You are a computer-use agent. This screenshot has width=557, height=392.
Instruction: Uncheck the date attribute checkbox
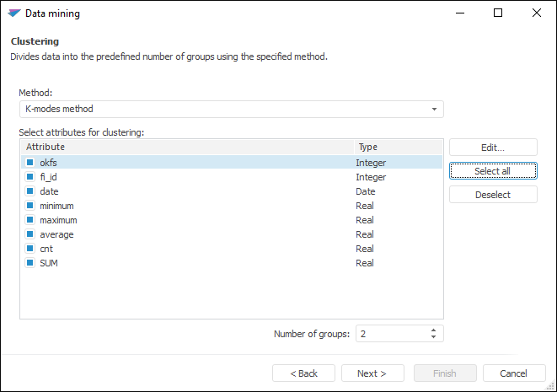point(29,191)
